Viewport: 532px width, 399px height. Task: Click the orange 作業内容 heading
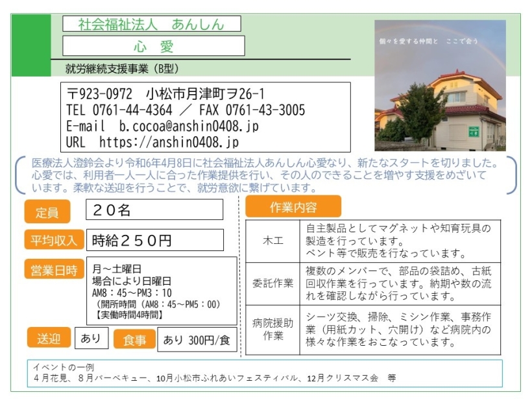point(293,207)
